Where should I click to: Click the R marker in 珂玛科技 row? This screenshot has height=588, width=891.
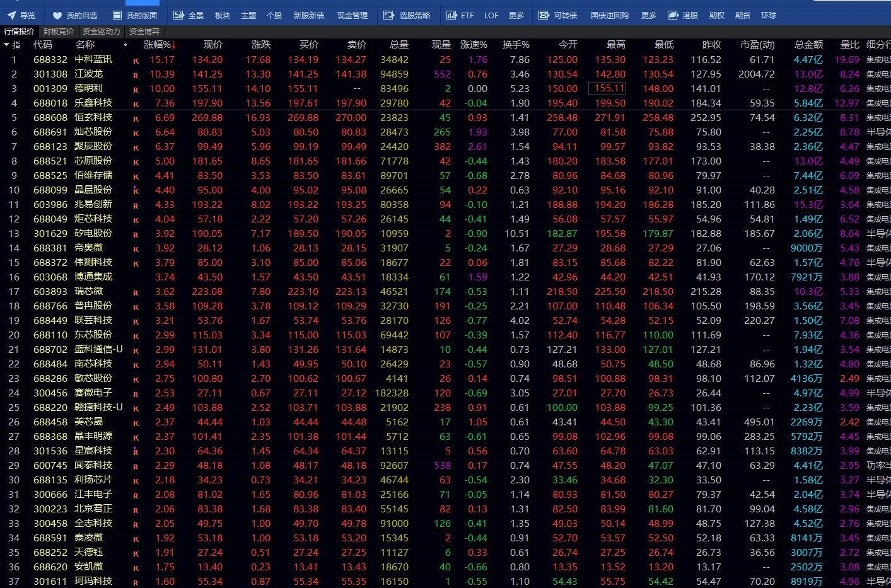coord(136,583)
